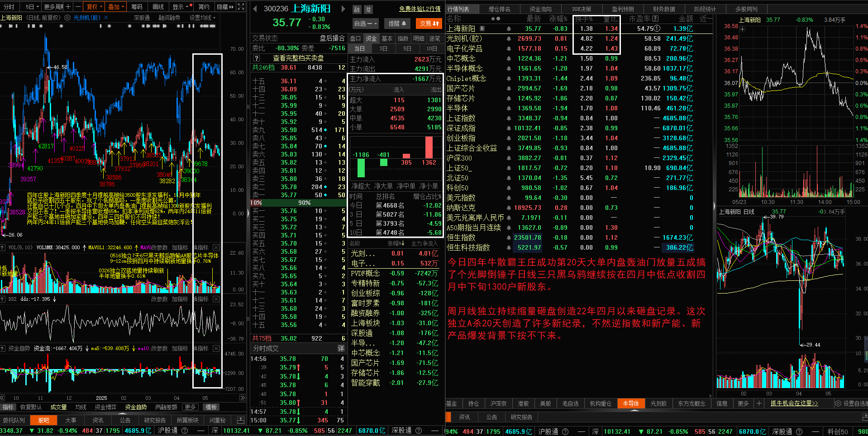
Task: Click the question mark beside 查看完整档买卖盘
Action: coord(256,58)
